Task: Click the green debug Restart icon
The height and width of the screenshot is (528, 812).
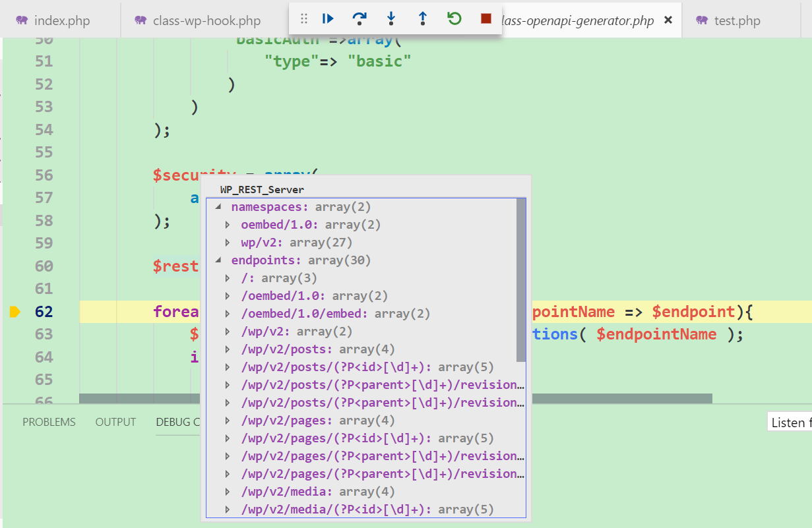Action: [x=454, y=19]
